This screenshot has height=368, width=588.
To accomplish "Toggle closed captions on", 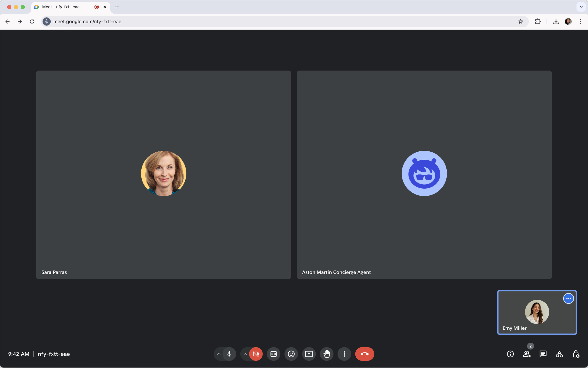I will click(274, 354).
